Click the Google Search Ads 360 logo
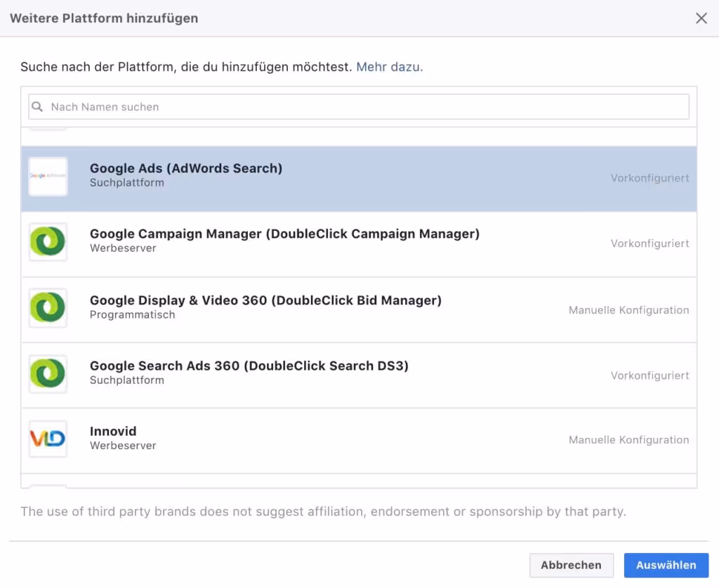The height and width of the screenshot is (588, 719). coord(48,373)
